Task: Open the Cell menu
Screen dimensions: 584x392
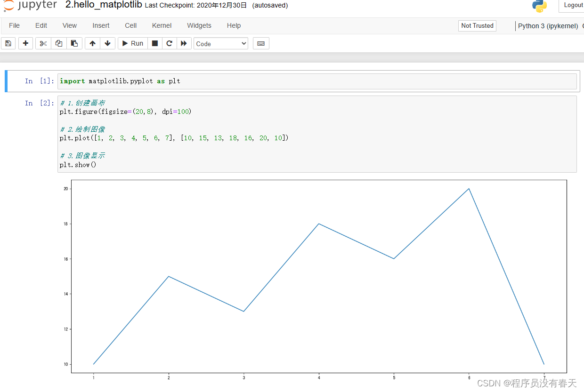Action: pyautogui.click(x=130, y=25)
